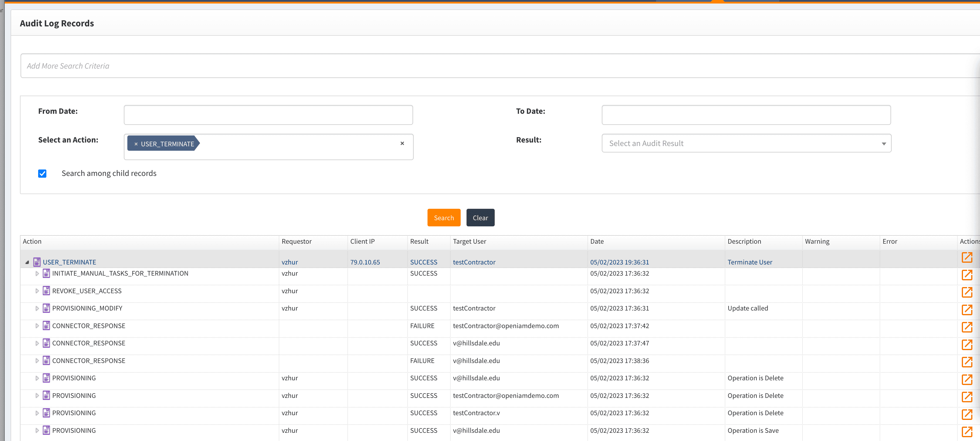Screen dimensions: 980x441
Task: Click in the To Date field
Action: [x=746, y=115]
